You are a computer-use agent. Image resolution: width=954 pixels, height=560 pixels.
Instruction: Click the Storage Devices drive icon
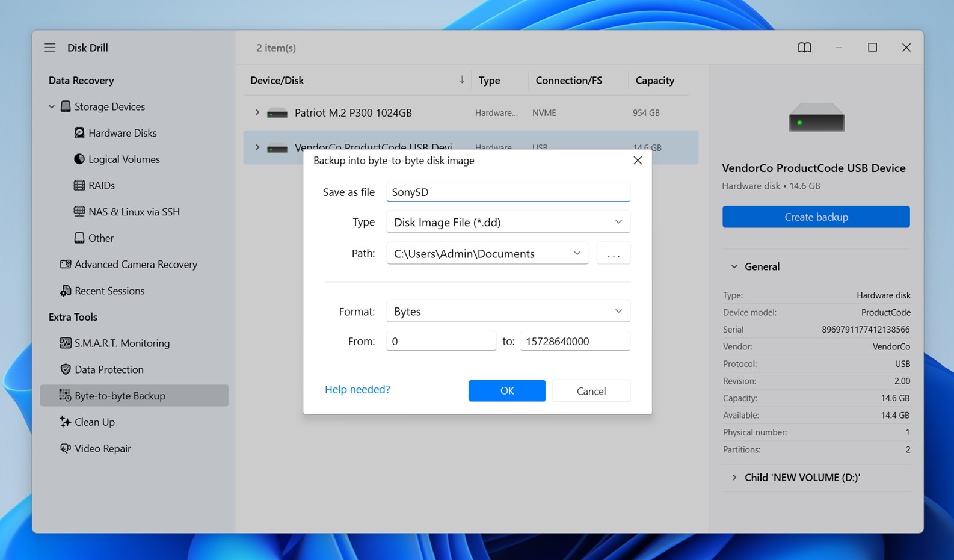coord(66,106)
